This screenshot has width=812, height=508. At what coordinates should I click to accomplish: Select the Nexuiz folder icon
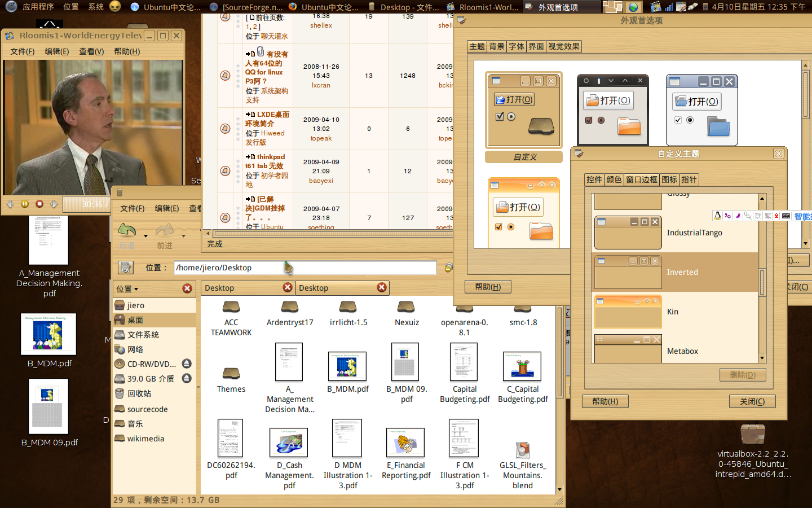[406, 307]
